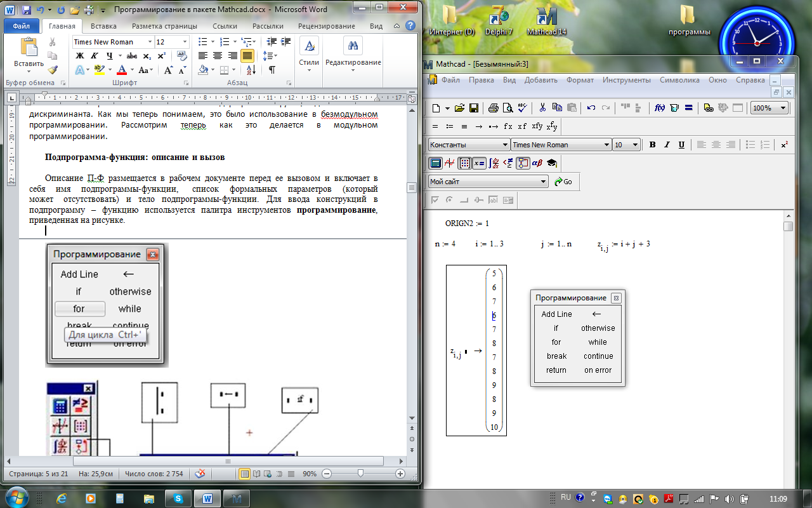Open Mathcad font dropdown Times New Roman
The height and width of the screenshot is (508, 812).
pyautogui.click(x=606, y=145)
